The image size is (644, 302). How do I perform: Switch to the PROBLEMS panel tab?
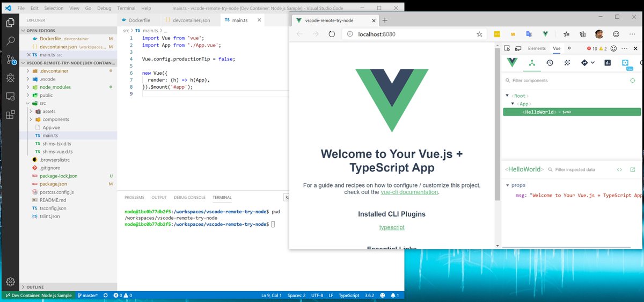134,198
